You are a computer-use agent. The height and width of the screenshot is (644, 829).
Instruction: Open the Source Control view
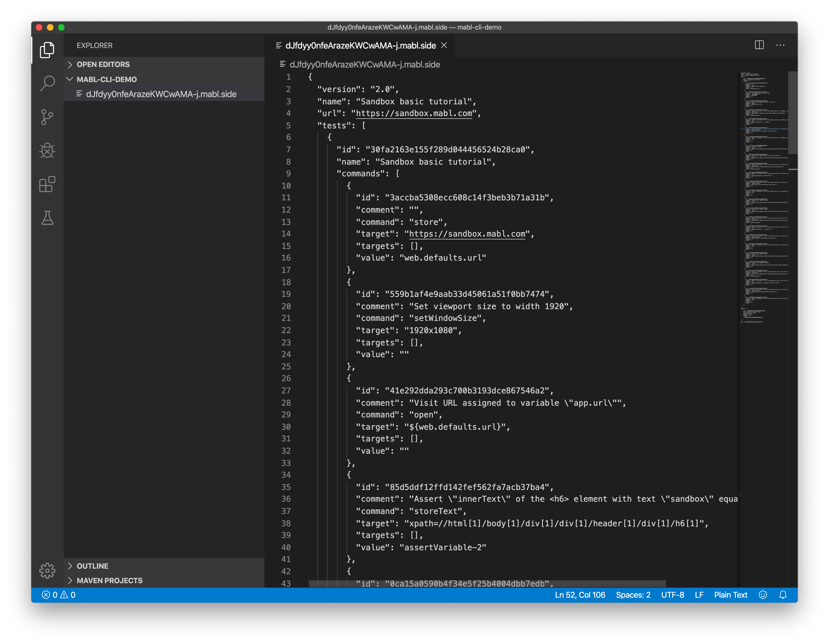tap(47, 117)
